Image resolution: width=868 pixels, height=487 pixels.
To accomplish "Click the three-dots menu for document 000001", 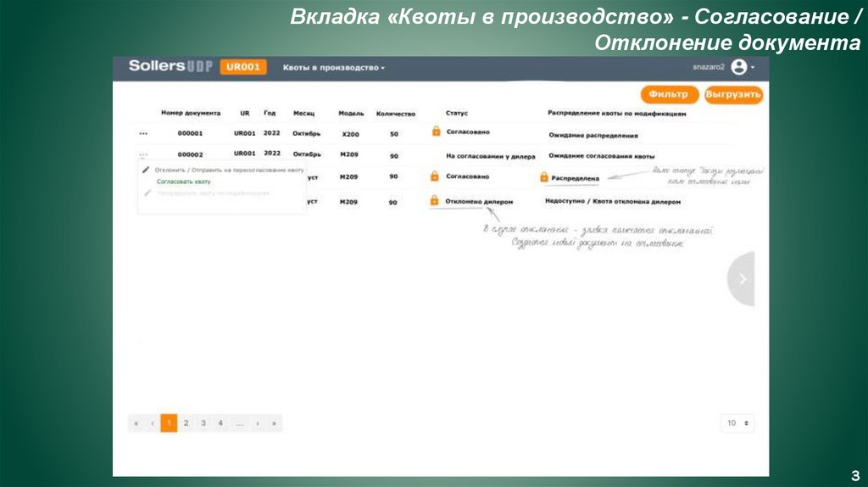I will point(142,134).
